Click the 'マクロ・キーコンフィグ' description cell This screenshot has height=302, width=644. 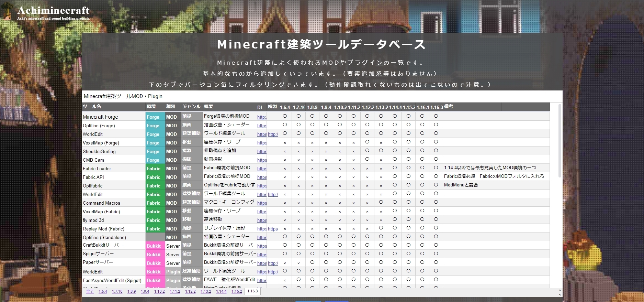pos(229,202)
